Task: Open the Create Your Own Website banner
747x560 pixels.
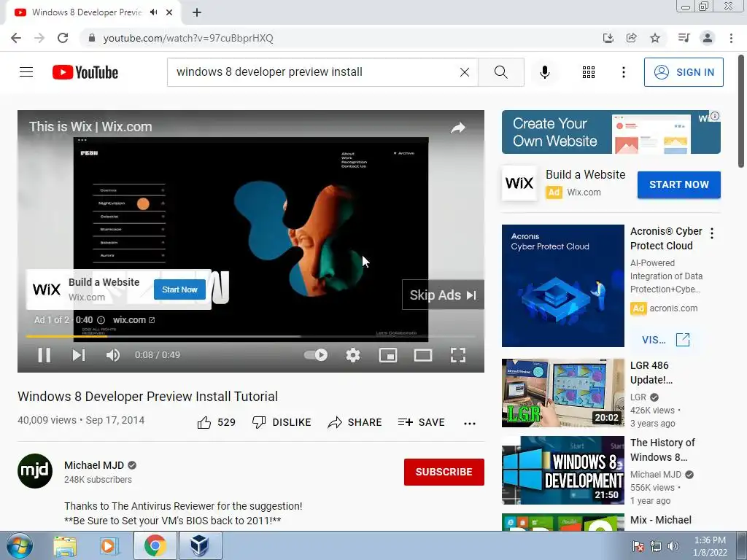Action: (x=611, y=133)
